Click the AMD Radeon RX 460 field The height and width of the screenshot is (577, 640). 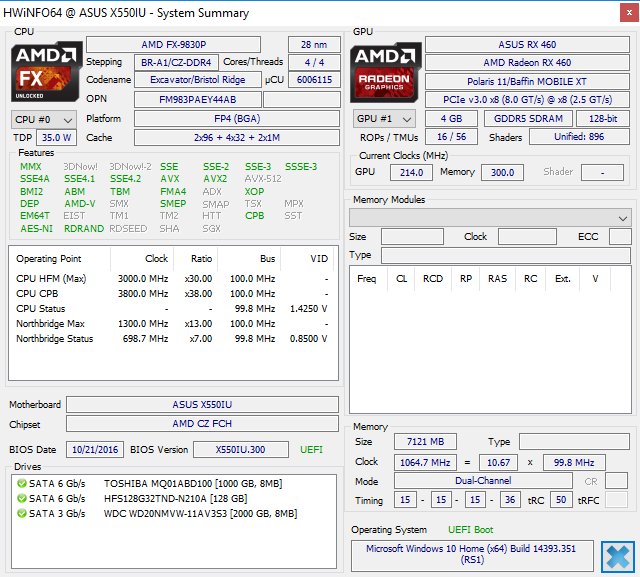[x=527, y=62]
